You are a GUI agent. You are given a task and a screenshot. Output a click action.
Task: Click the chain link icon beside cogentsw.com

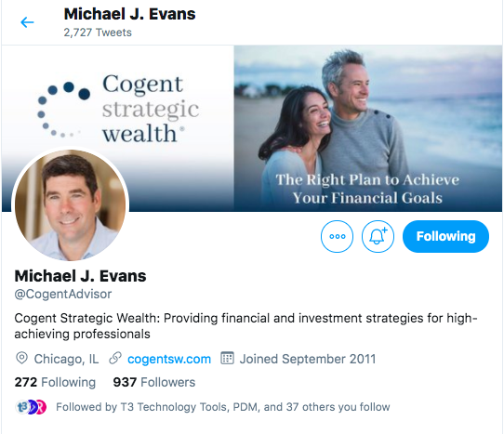[115, 359]
